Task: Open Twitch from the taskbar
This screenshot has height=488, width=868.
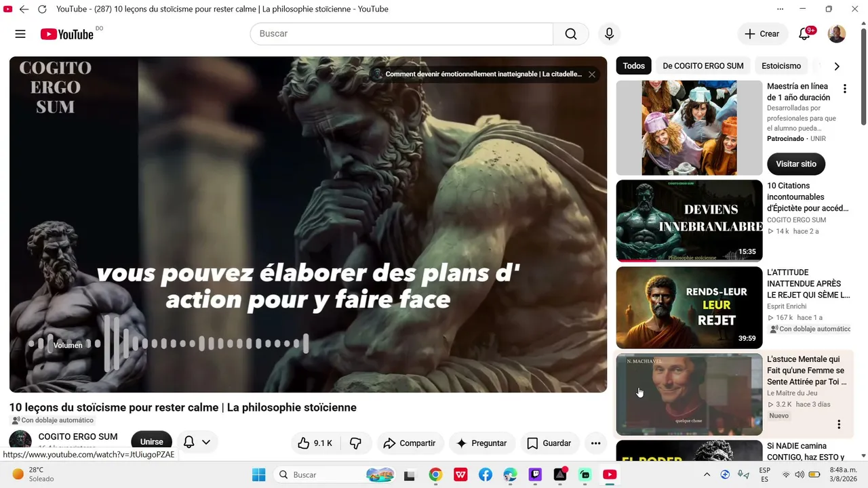Action: (536, 474)
